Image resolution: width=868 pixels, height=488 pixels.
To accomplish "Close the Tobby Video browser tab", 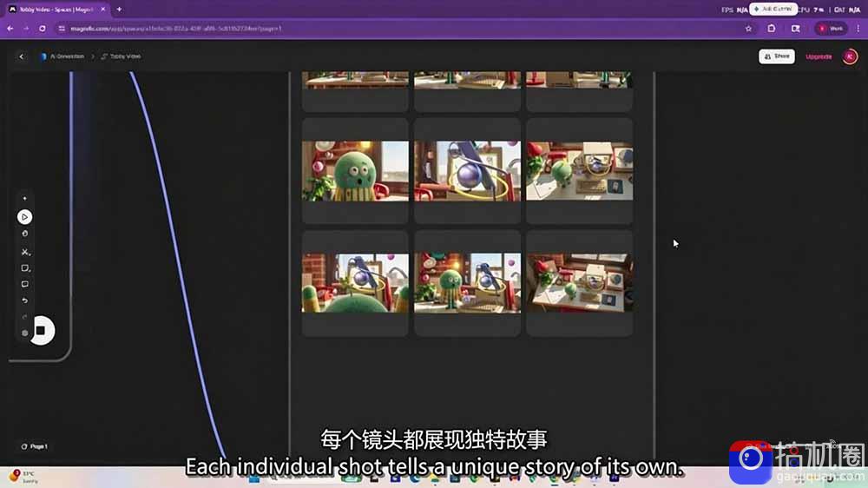I will tap(103, 10).
